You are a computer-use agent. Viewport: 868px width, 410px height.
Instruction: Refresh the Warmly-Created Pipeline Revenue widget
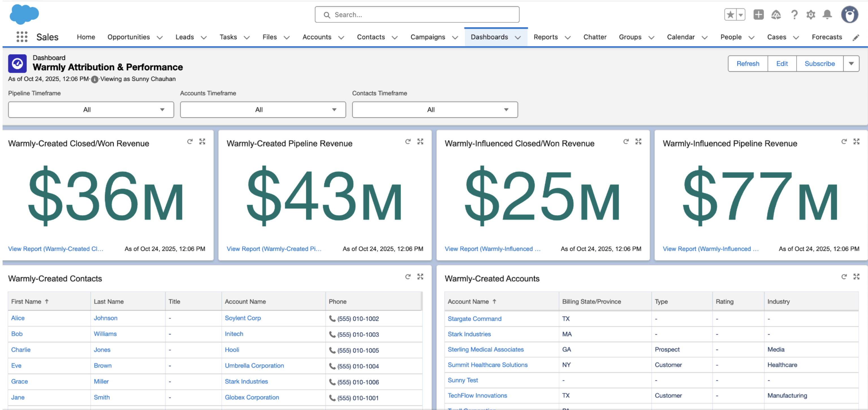408,141
